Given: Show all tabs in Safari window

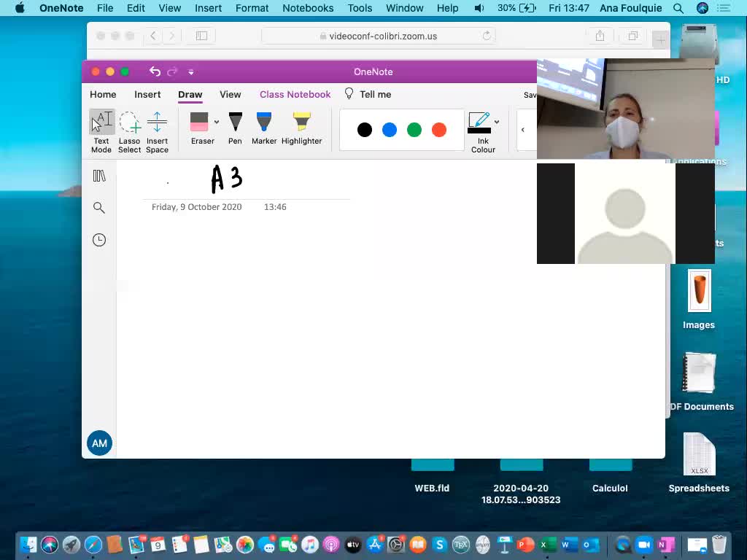Looking at the screenshot, I should pos(633,36).
